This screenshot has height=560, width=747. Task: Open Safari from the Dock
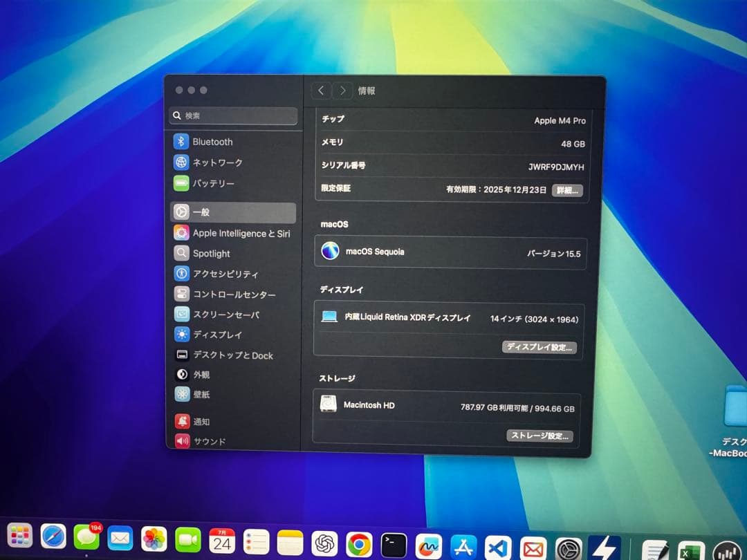pos(53,537)
